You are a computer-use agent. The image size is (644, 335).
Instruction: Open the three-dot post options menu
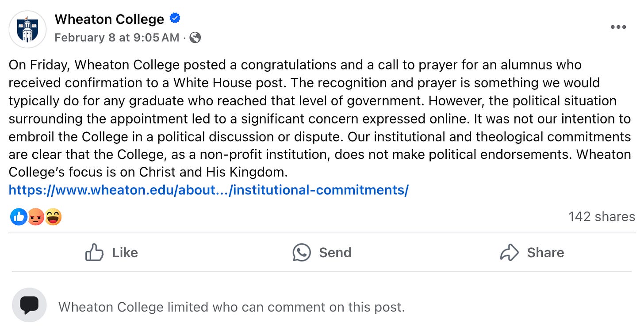[x=618, y=27]
